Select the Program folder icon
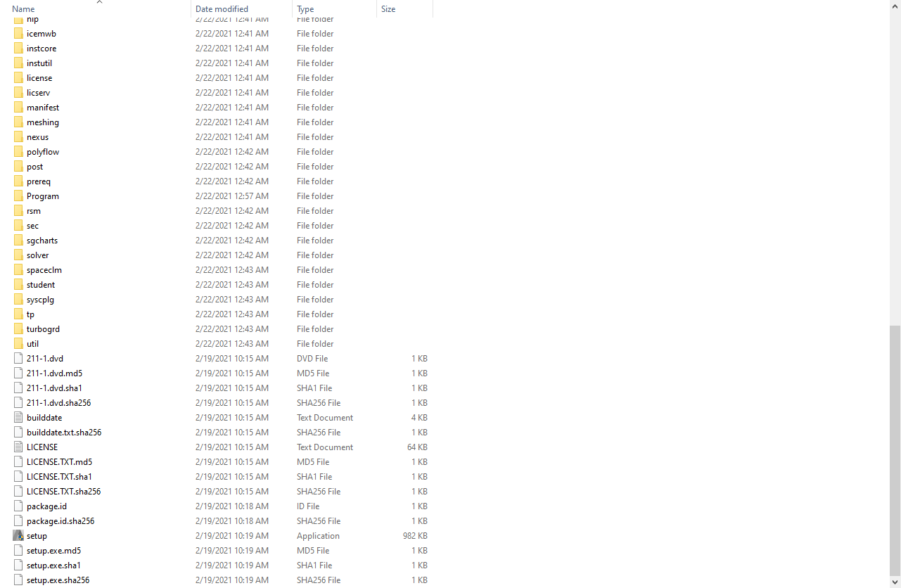The width and height of the screenshot is (901, 588). (18, 196)
